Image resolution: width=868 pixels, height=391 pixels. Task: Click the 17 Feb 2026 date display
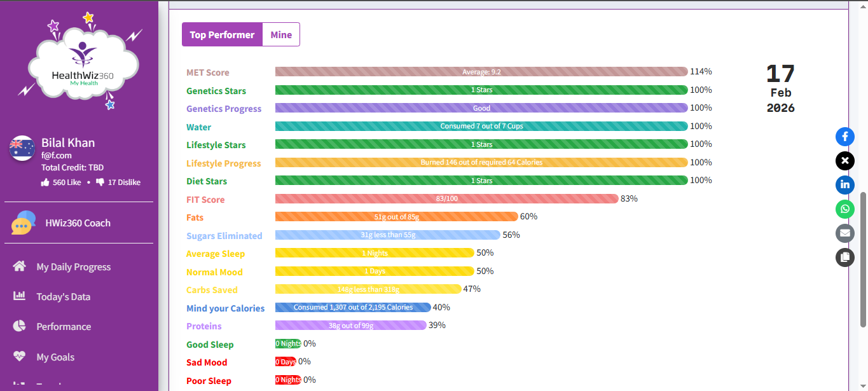coord(781,88)
